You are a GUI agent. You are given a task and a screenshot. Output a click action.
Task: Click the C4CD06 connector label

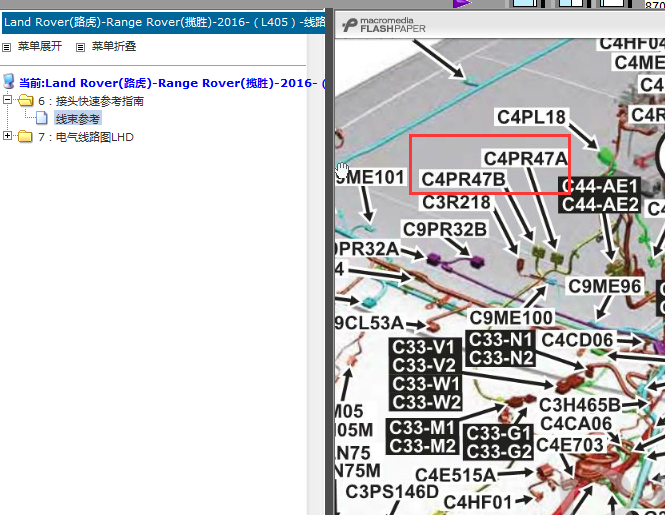point(577,340)
